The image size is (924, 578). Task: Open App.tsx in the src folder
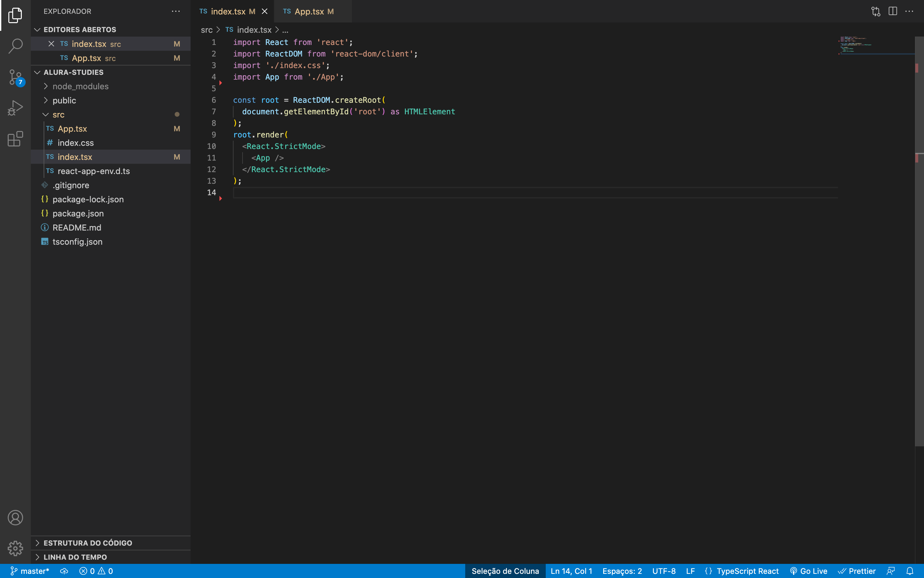coord(111,129)
